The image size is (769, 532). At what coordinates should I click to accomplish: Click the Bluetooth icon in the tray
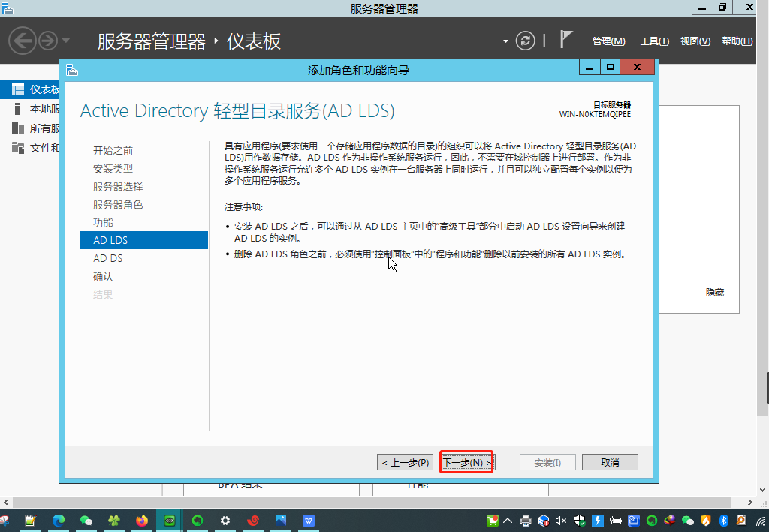click(723, 521)
